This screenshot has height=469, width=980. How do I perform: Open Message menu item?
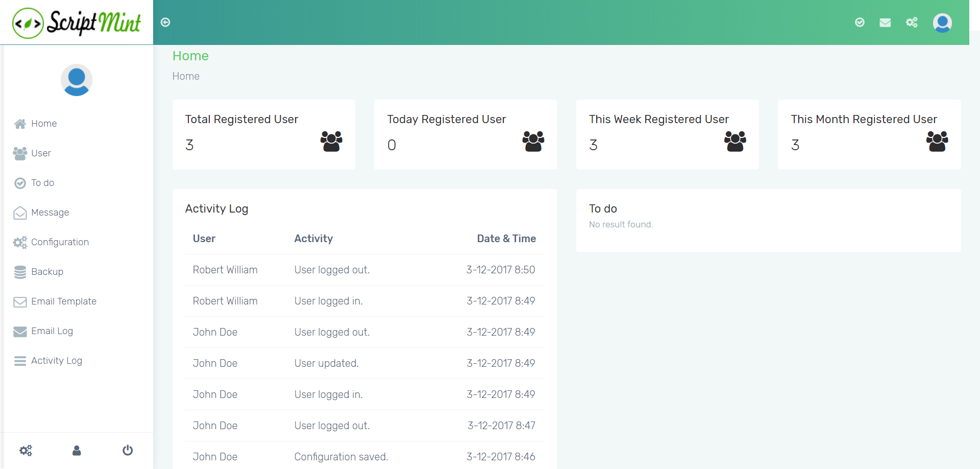tap(50, 213)
